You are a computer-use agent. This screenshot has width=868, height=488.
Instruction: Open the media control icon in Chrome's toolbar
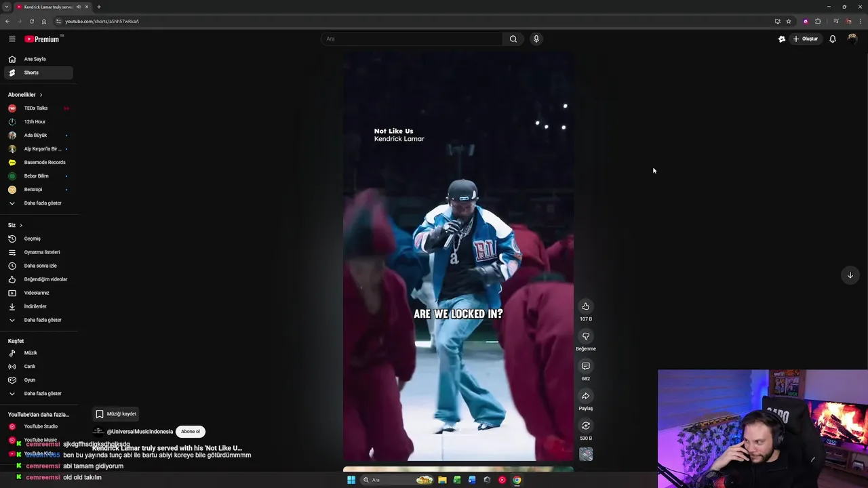835,21
